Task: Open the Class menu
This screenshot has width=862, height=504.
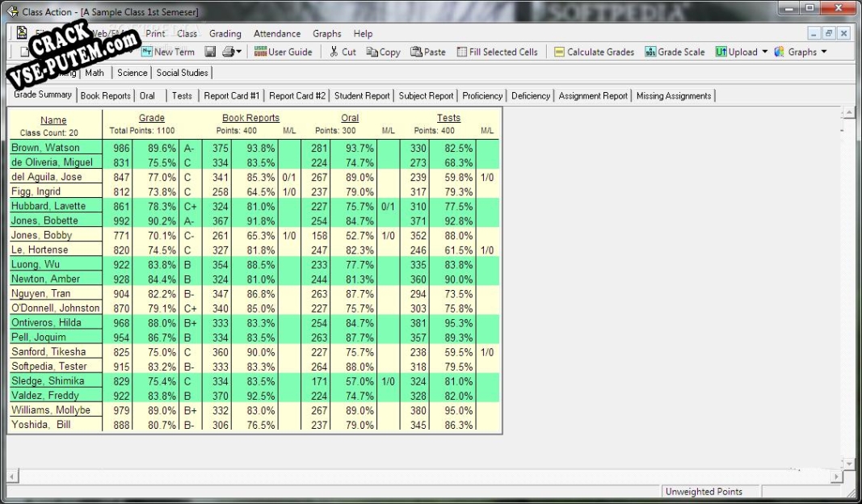Action: click(187, 34)
